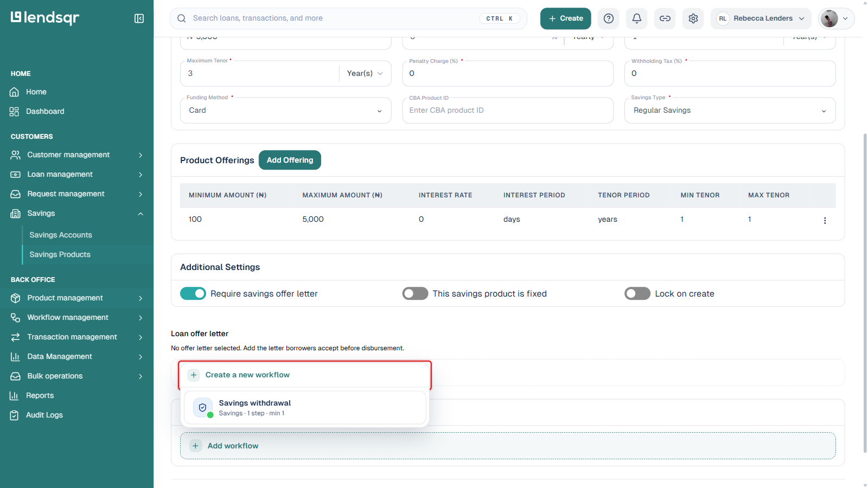Toggle This savings product is fixed
Screen dimensions: 868x488
point(415,293)
